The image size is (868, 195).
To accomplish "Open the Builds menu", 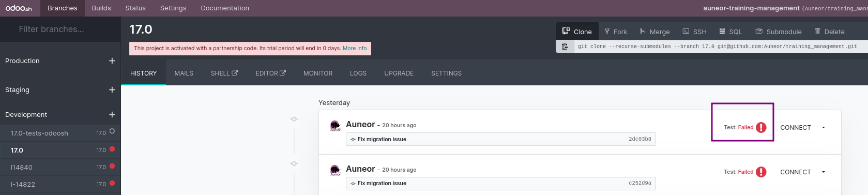I will pos(101,8).
